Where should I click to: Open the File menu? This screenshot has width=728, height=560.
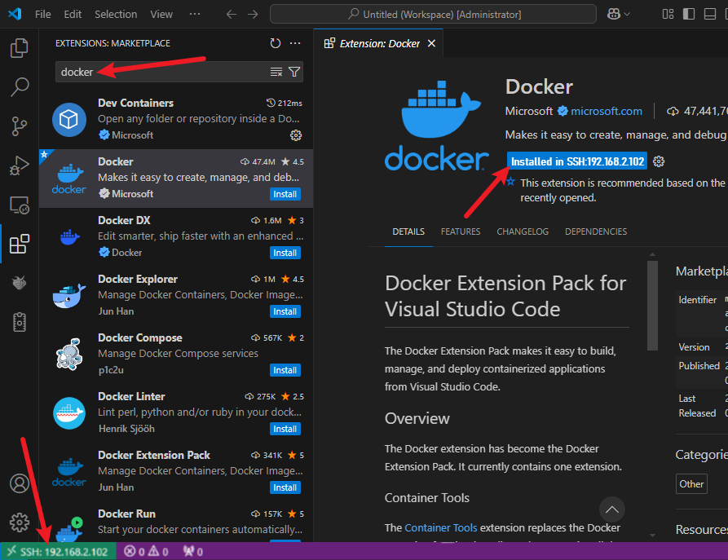[42, 15]
